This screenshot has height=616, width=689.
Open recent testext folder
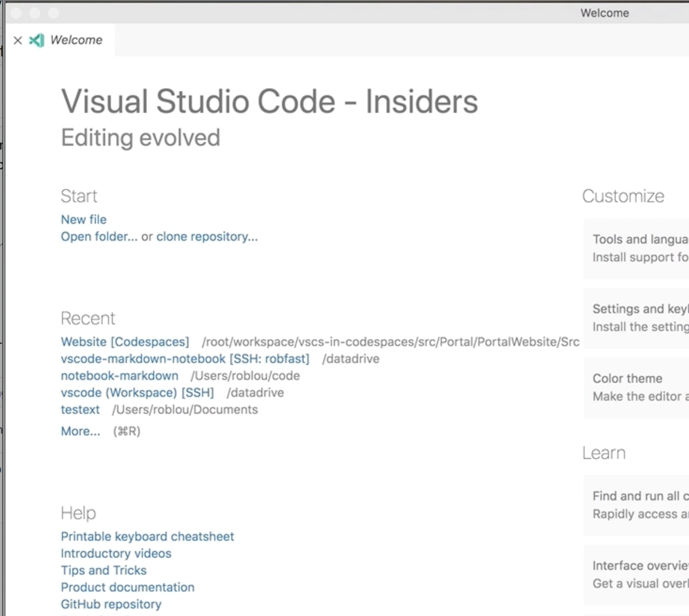[x=80, y=410]
